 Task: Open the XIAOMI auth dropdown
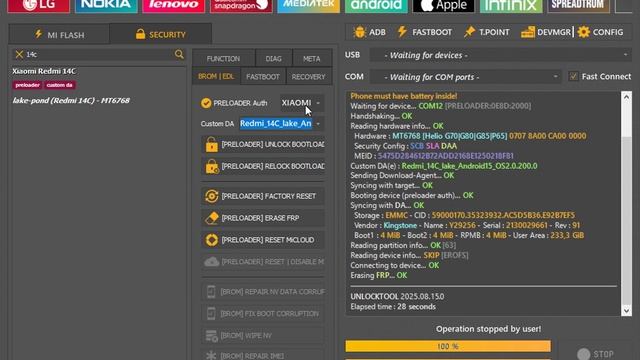pos(302,103)
